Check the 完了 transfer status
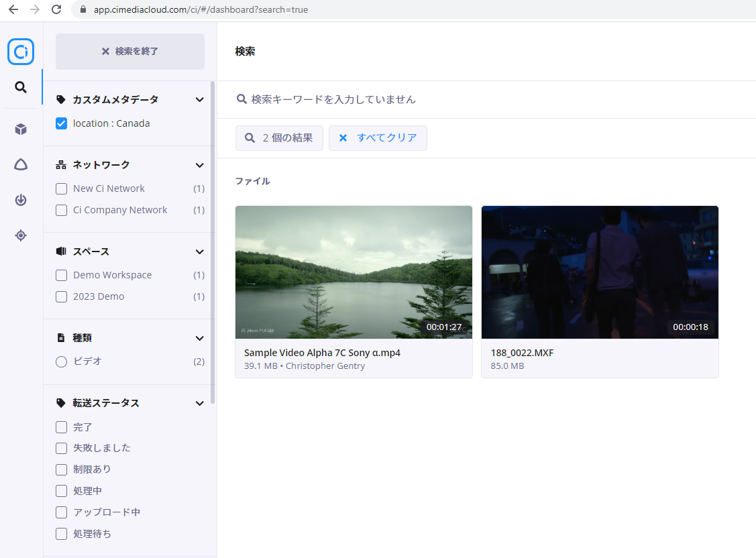Screen dimensions: 756x558 [x=61, y=427]
